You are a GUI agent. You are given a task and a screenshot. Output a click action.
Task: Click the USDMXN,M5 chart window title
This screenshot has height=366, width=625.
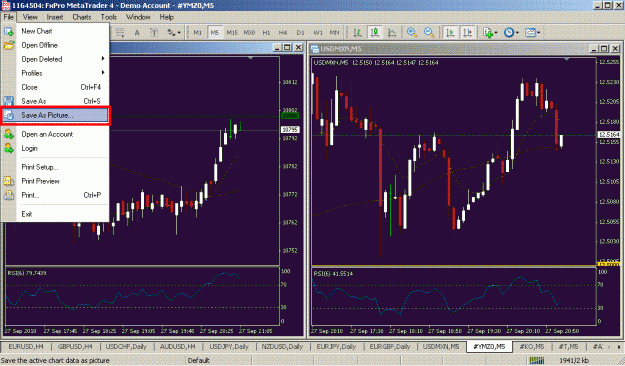click(x=341, y=49)
